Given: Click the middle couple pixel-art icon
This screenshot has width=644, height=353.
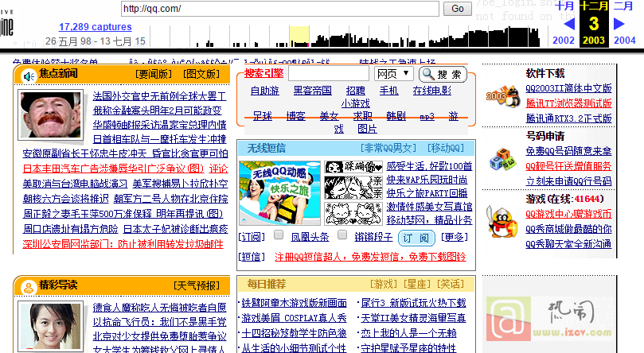Looking at the screenshot, I should [x=353, y=188].
